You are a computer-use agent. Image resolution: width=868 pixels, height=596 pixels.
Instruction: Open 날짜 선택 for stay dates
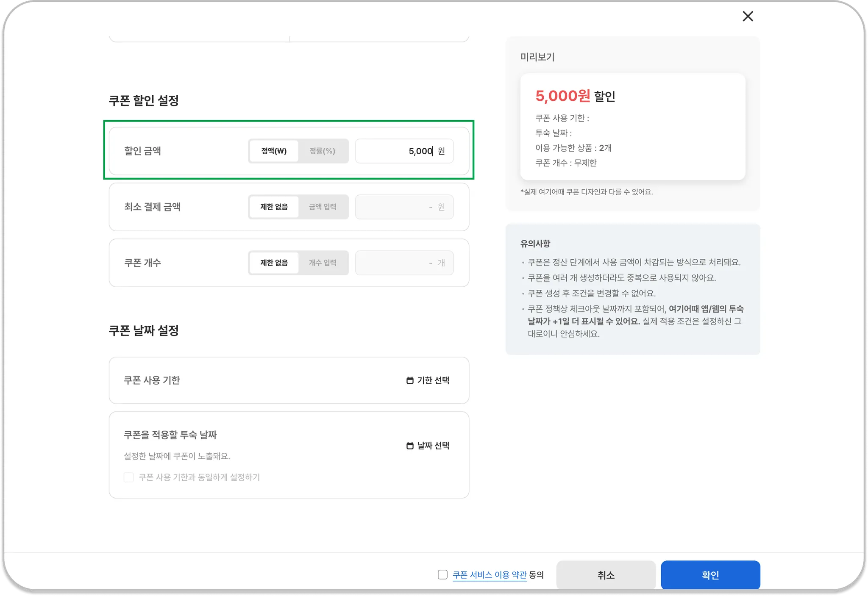pyautogui.click(x=433, y=446)
